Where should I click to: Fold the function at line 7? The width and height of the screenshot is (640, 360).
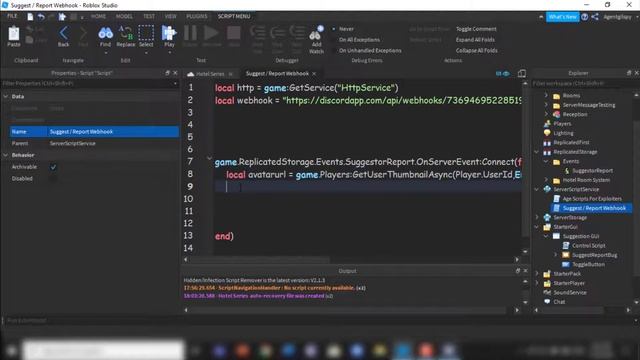pos(209,158)
